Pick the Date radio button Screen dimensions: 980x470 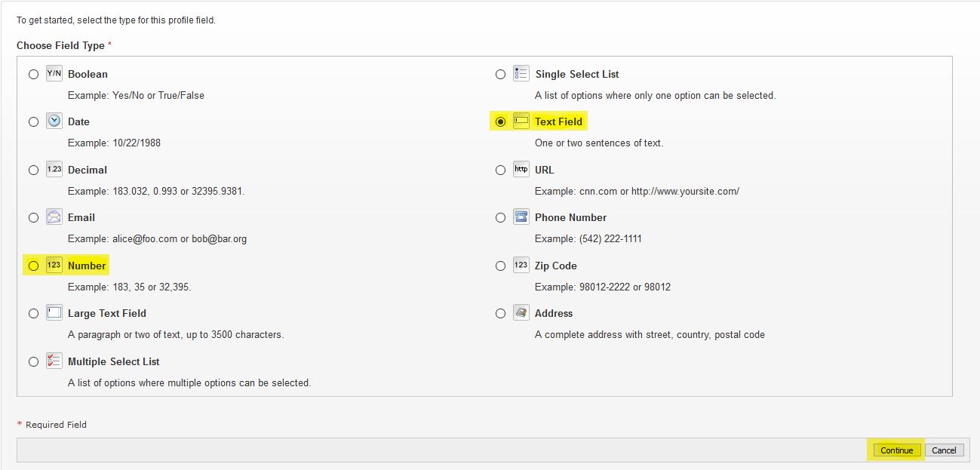tap(33, 122)
